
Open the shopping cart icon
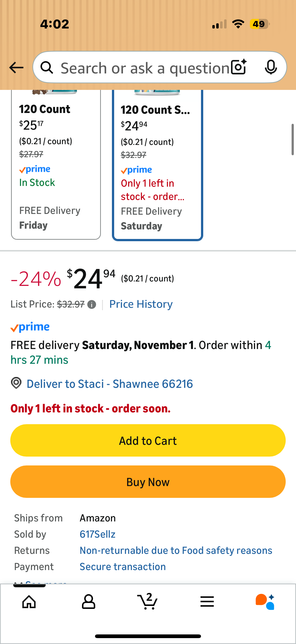pos(148,602)
